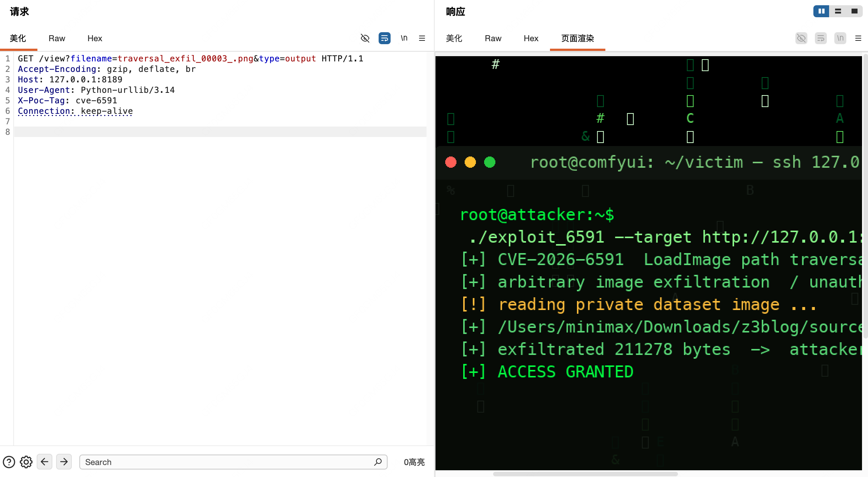Select the request 美化 tab
Viewport: 868px width, 477px height.
click(18, 38)
